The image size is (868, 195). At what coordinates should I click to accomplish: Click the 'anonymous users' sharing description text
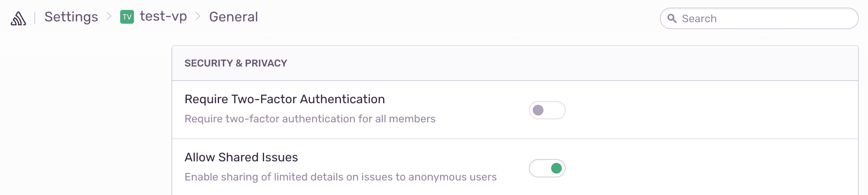click(452, 177)
